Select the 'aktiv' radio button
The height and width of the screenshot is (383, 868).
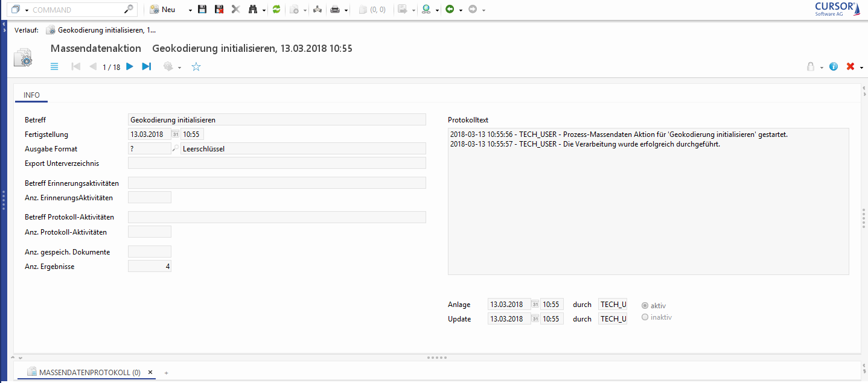[x=645, y=306]
